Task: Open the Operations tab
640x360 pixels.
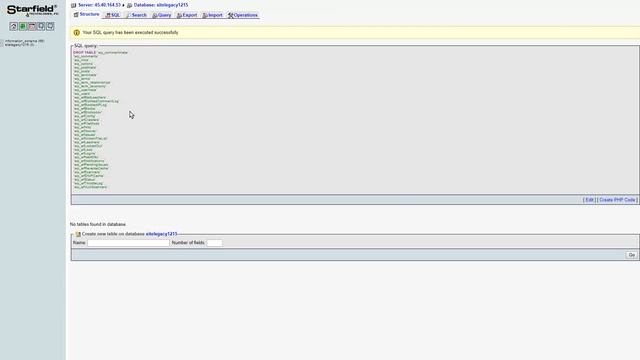Action: [243, 15]
